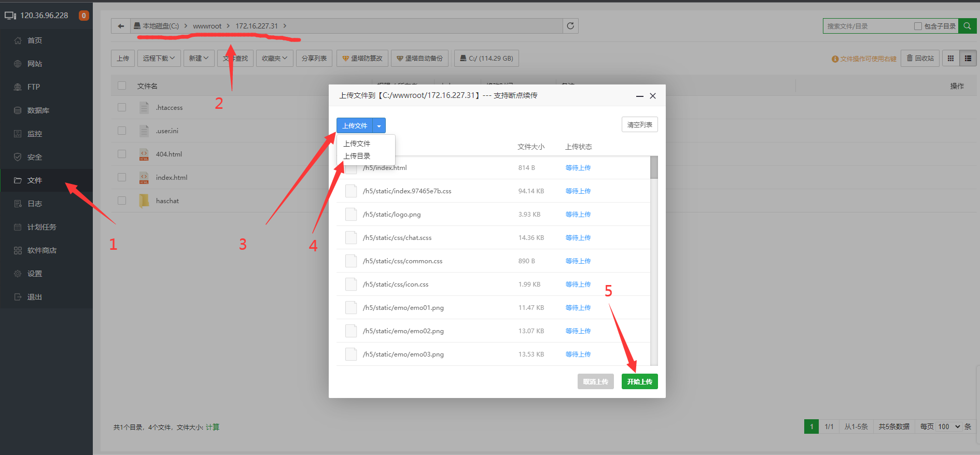Open 设置 gear icon in sidebar

pyautogui.click(x=18, y=274)
